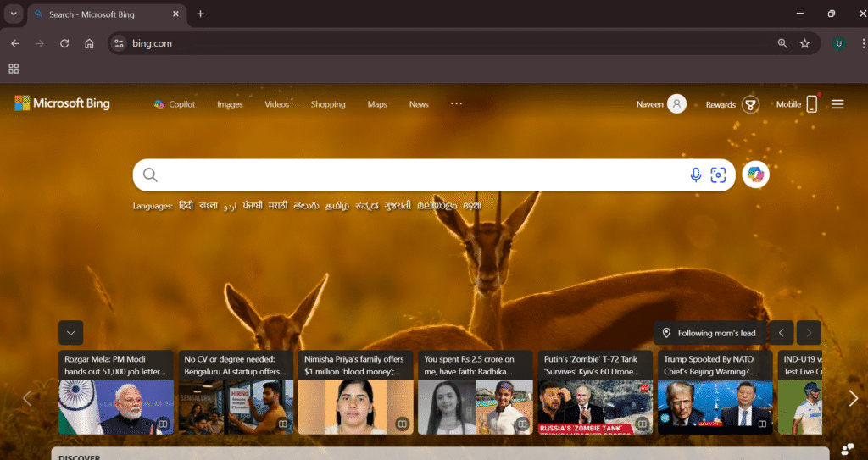
Task: Switch language to اردو
Action: [x=231, y=206]
